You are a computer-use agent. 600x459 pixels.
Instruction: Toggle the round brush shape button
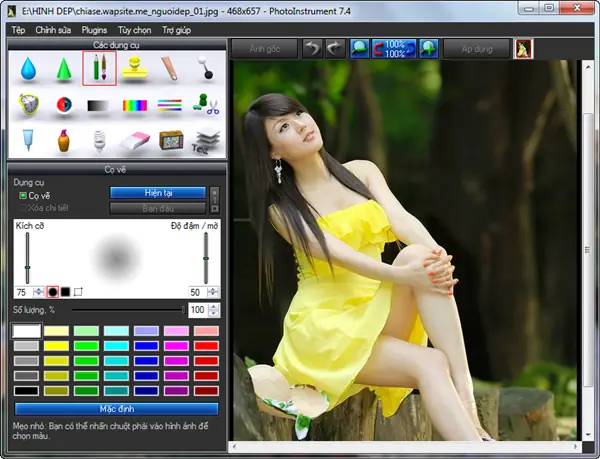click(52, 292)
